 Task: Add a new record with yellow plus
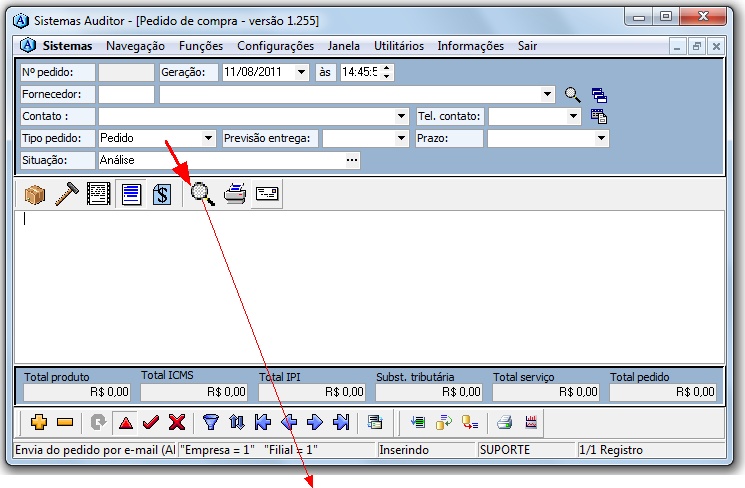click(39, 422)
